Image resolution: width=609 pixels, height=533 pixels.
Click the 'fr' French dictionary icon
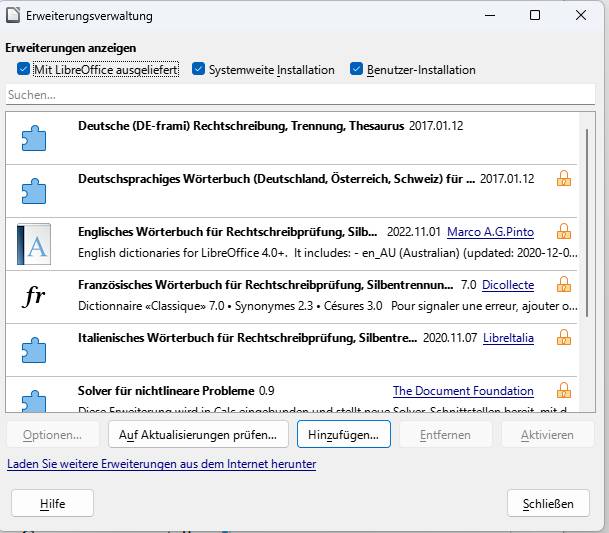pyautogui.click(x=34, y=296)
